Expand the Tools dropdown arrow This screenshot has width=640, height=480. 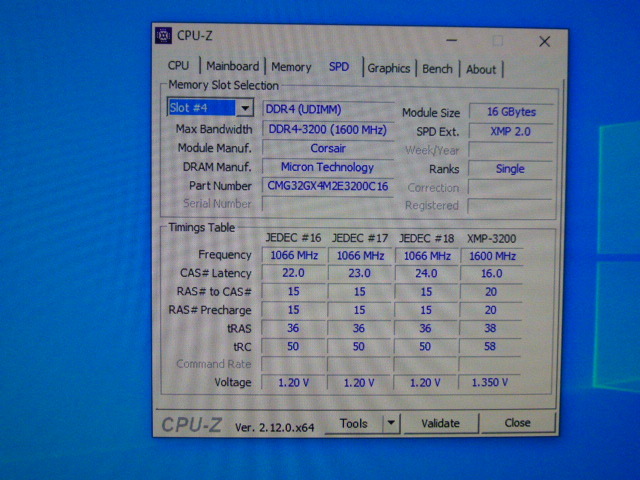(391, 423)
